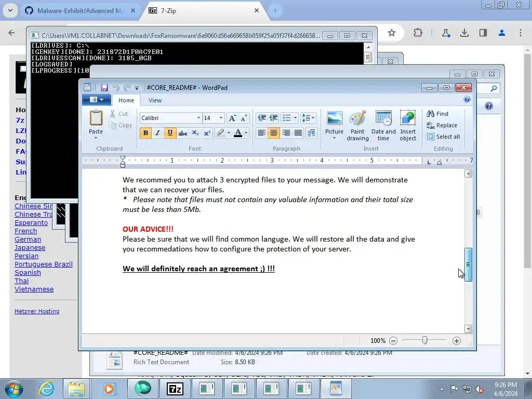Click the Shrink font icon
The height and width of the screenshot is (399, 532).
(244, 118)
